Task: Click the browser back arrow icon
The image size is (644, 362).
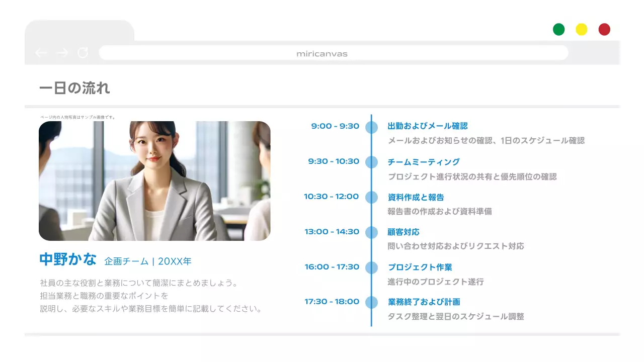Action: 42,52
